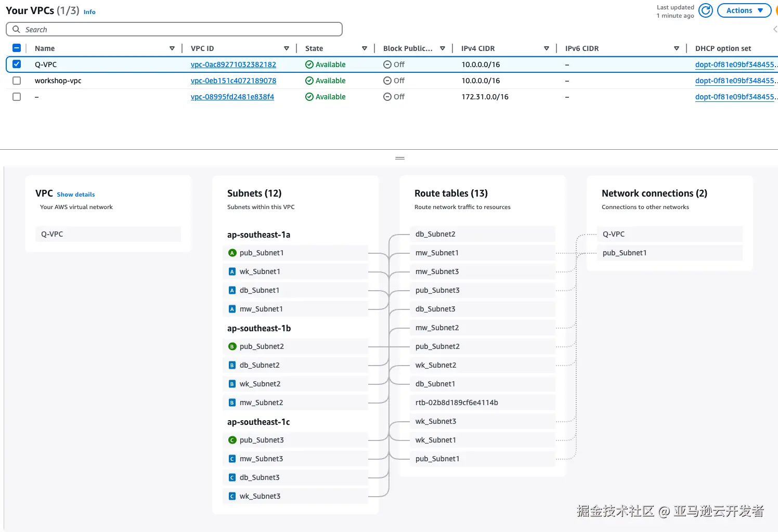Image resolution: width=778 pixels, height=532 pixels.
Task: Check the workshop-vpc row checkbox
Action: pyautogui.click(x=17, y=81)
